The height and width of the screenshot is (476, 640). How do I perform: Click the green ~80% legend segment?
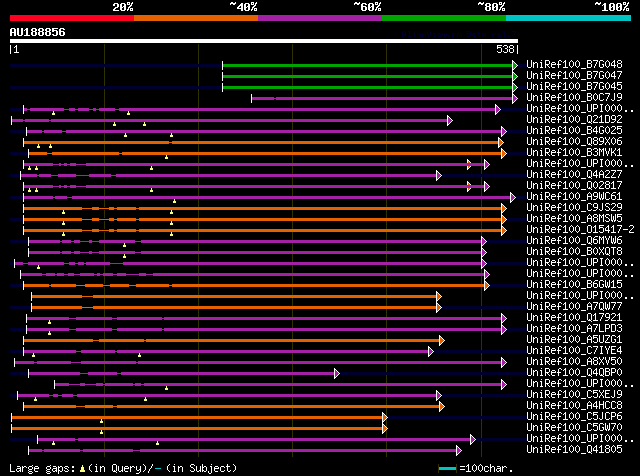coord(444,18)
